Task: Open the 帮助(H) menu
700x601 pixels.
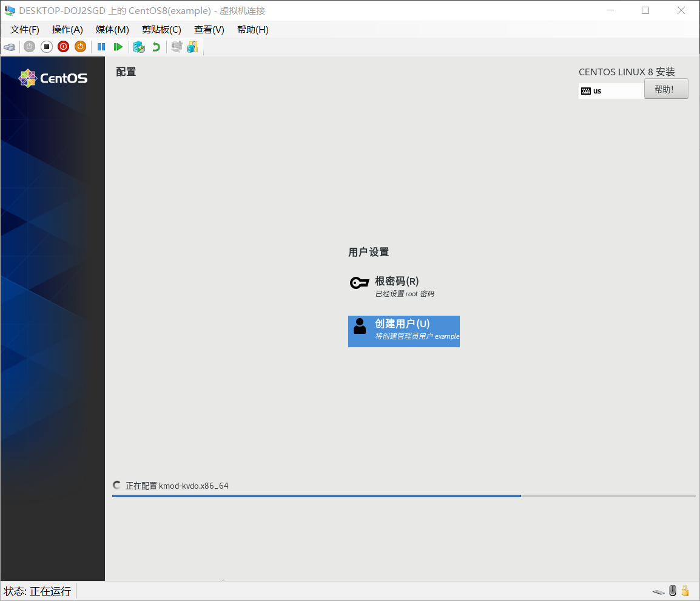Action: tap(253, 30)
